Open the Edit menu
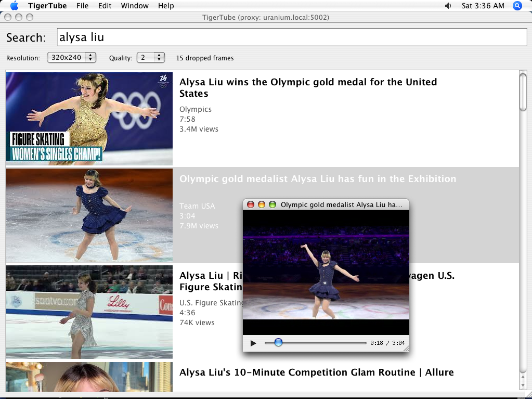532x399 pixels. point(105,6)
